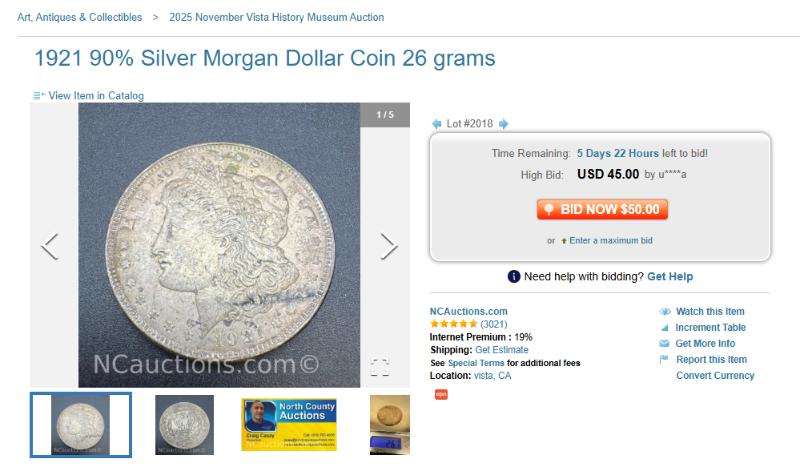Open Art, Antiques & Collectibles breadcrumb

point(80,17)
